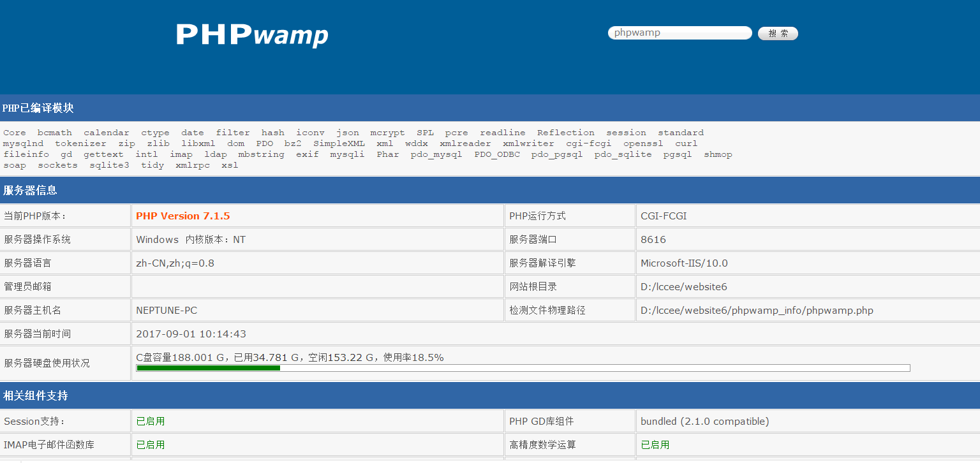Select the CGI-FCGI run mode value
980x463 pixels.
[x=664, y=216]
